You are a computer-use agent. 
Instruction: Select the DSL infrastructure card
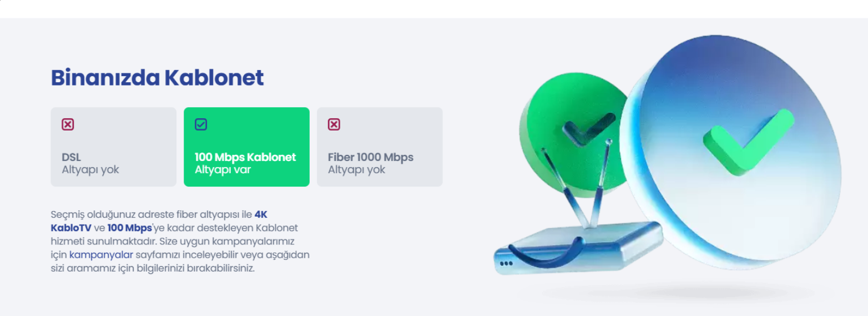point(113,147)
